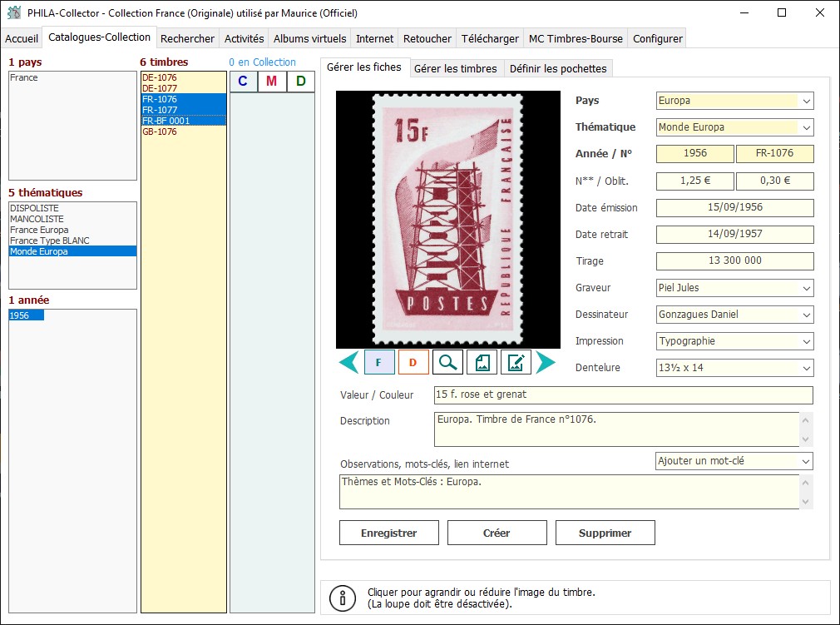840x625 pixels.
Task: Switch to the Définir les pochettes tab
Action: pos(558,68)
